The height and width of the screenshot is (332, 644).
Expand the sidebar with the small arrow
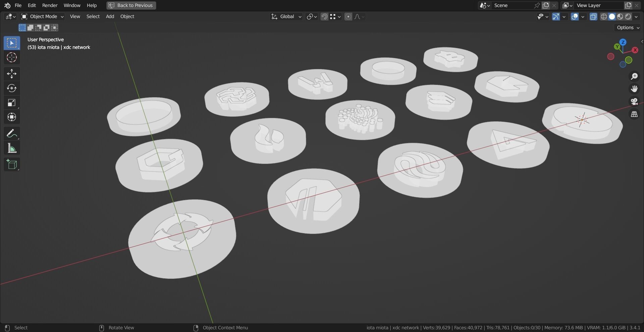click(x=642, y=42)
